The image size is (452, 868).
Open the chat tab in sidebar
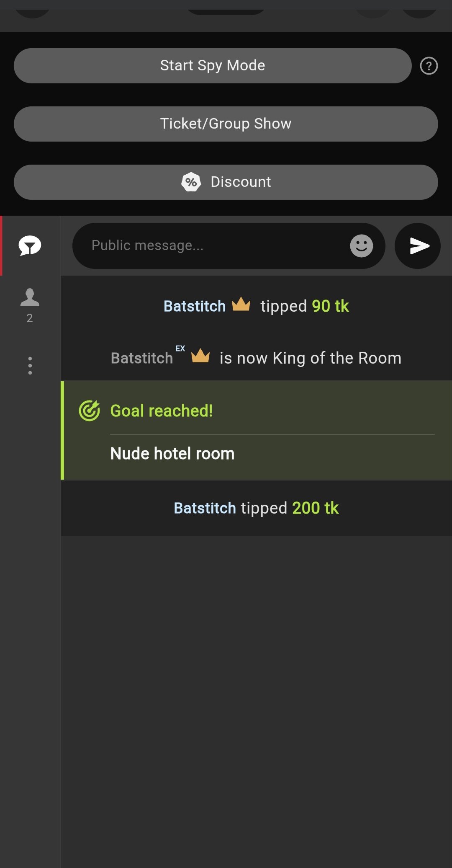click(30, 245)
